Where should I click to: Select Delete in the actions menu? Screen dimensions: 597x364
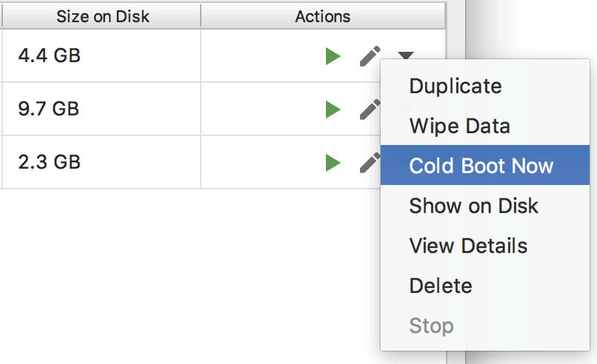coord(440,286)
